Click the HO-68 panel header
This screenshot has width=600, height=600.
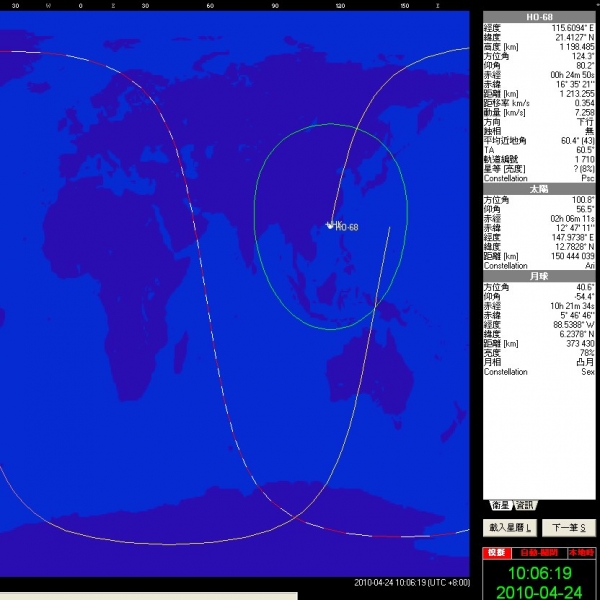pos(539,17)
